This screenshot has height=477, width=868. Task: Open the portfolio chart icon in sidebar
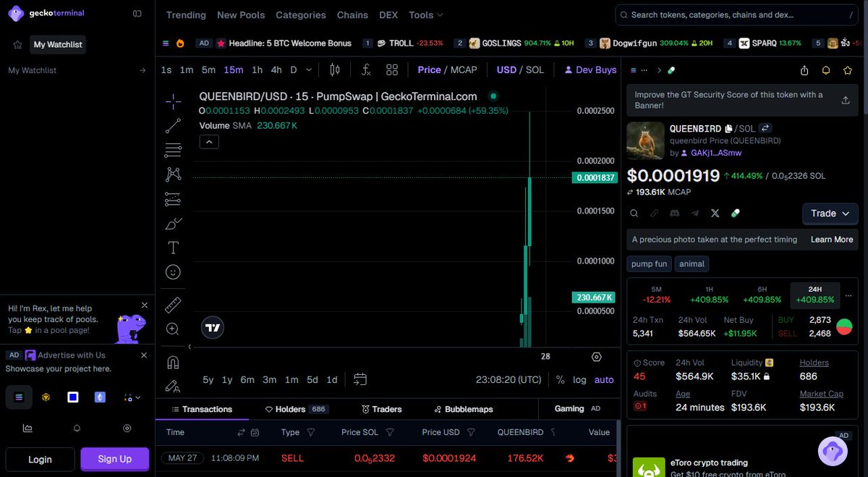pyautogui.click(x=27, y=429)
